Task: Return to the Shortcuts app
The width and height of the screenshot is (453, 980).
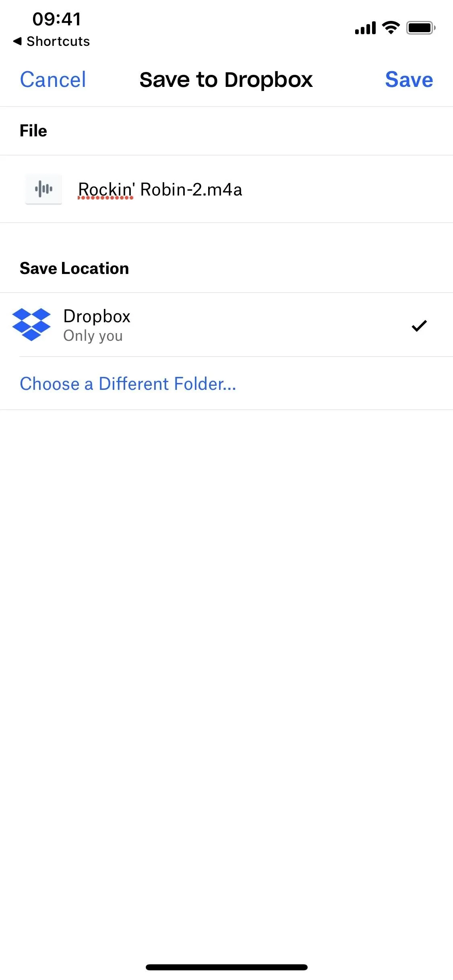Action: point(52,41)
